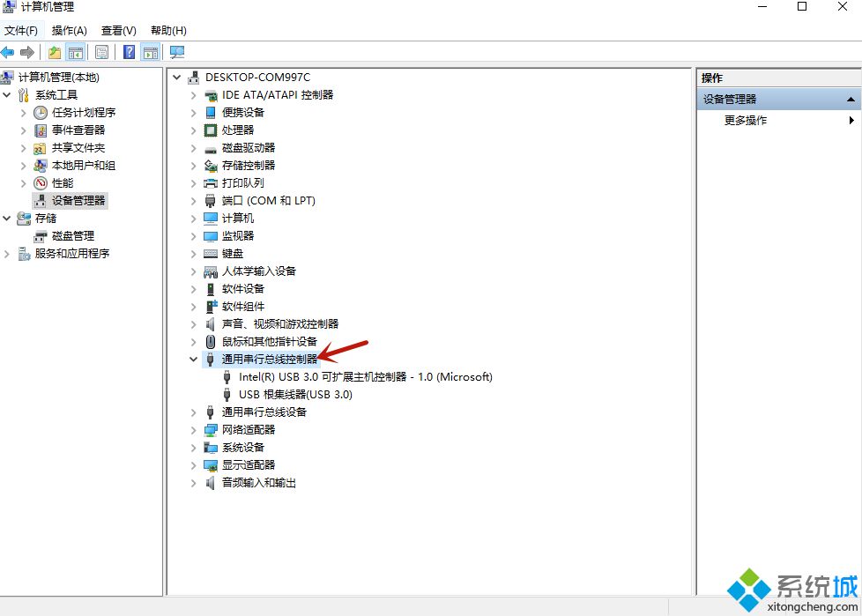Open Properties from the toolbar icon

(x=102, y=52)
